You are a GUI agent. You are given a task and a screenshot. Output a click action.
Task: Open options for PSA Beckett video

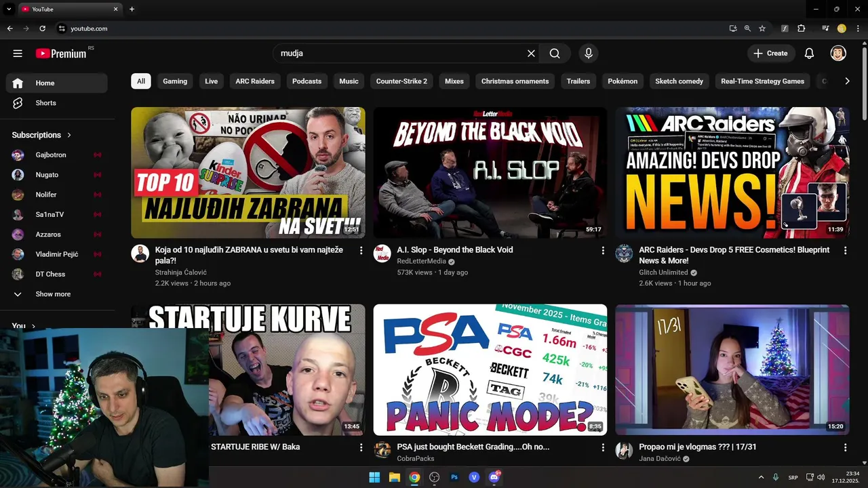point(603,448)
